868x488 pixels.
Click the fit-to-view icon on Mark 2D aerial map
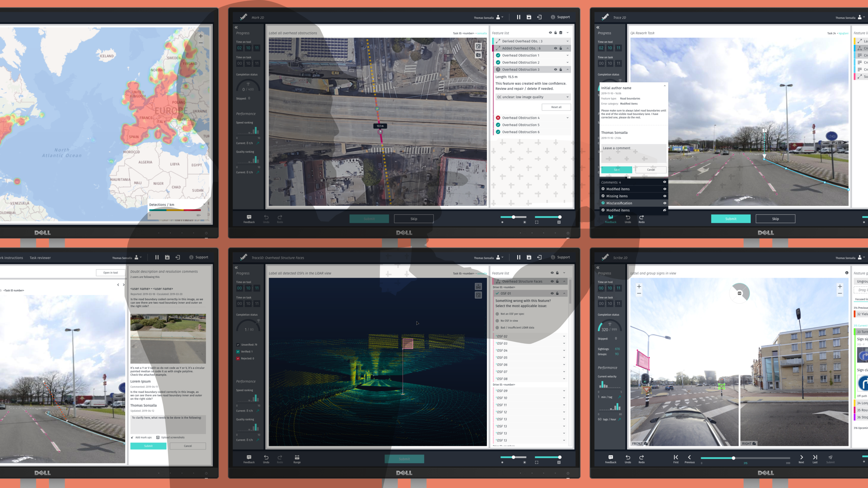point(478,46)
